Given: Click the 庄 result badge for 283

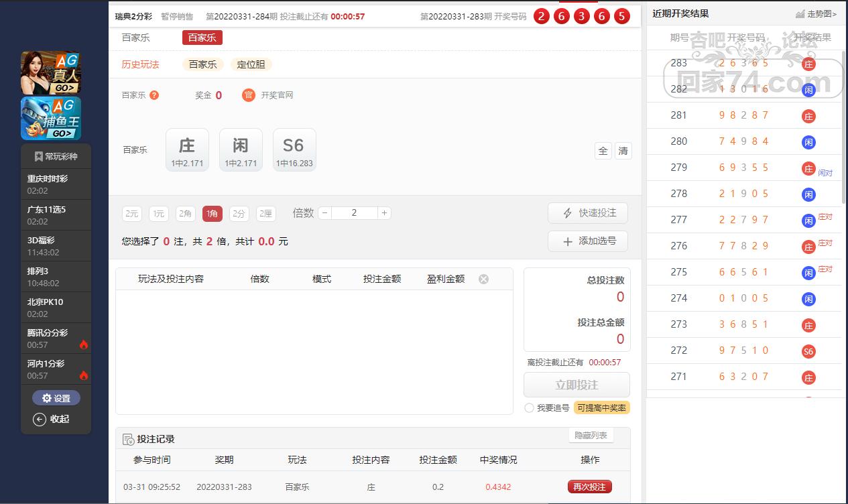Looking at the screenshot, I should click(x=809, y=64).
